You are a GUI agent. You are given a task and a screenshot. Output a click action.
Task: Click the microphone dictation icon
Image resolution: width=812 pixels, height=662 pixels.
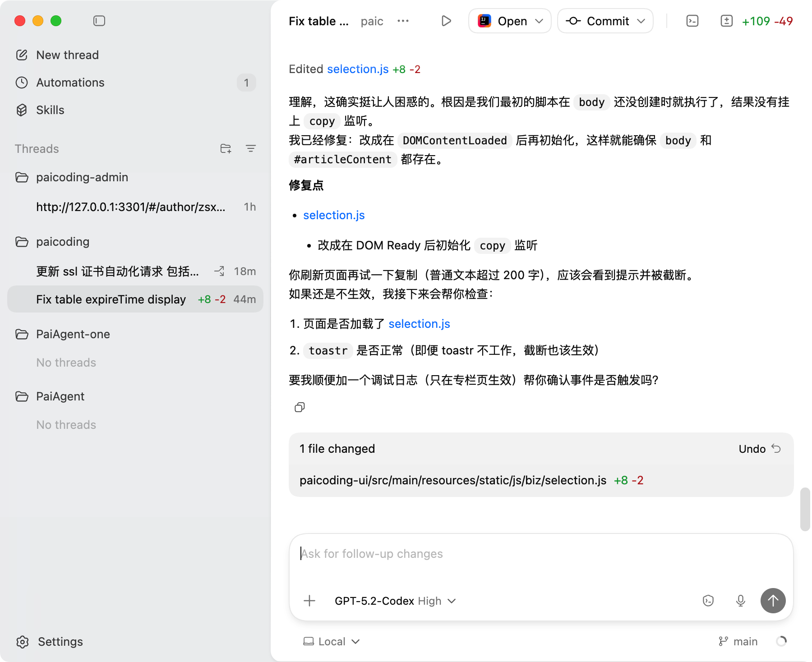click(x=740, y=601)
